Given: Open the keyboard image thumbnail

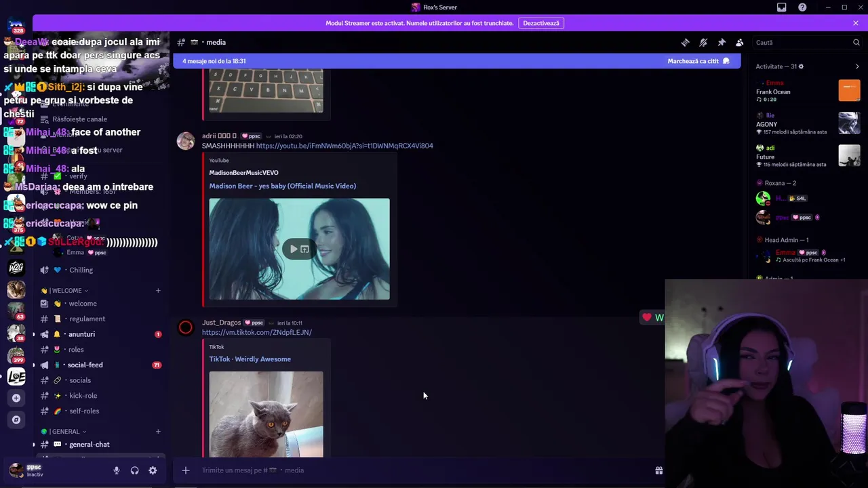Looking at the screenshot, I should point(267,91).
